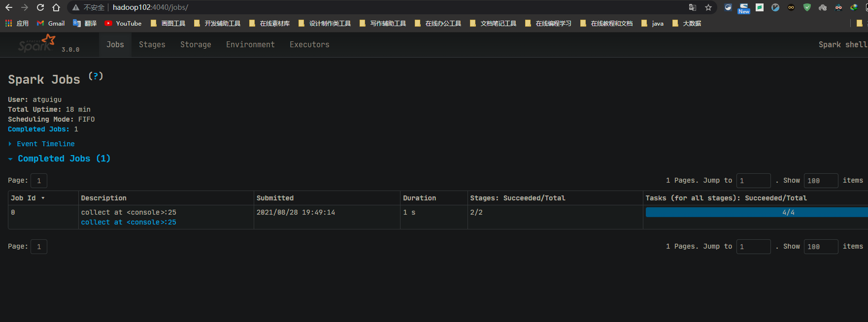Viewport: 868px width, 322px height.
Task: Expand the Event Timeline section
Action: (x=41, y=144)
